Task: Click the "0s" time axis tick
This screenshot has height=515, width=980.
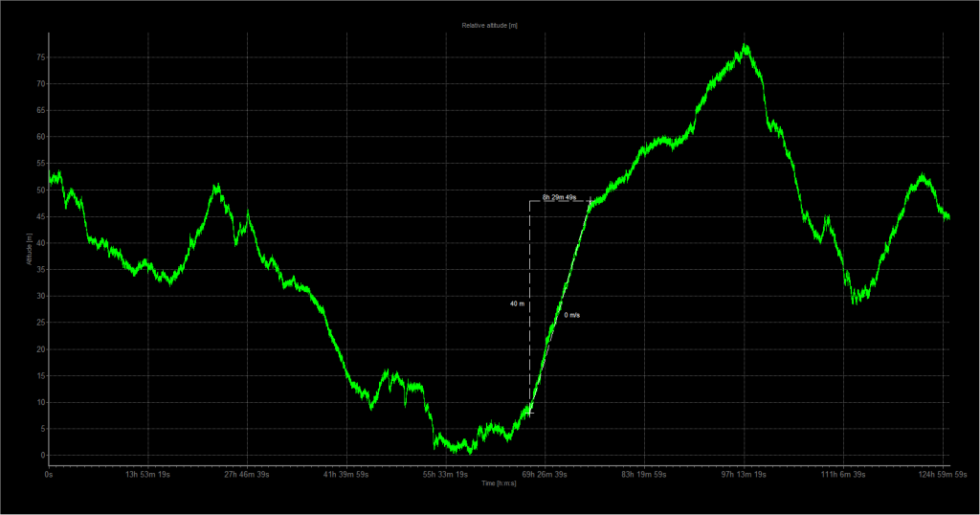Action: 50,473
